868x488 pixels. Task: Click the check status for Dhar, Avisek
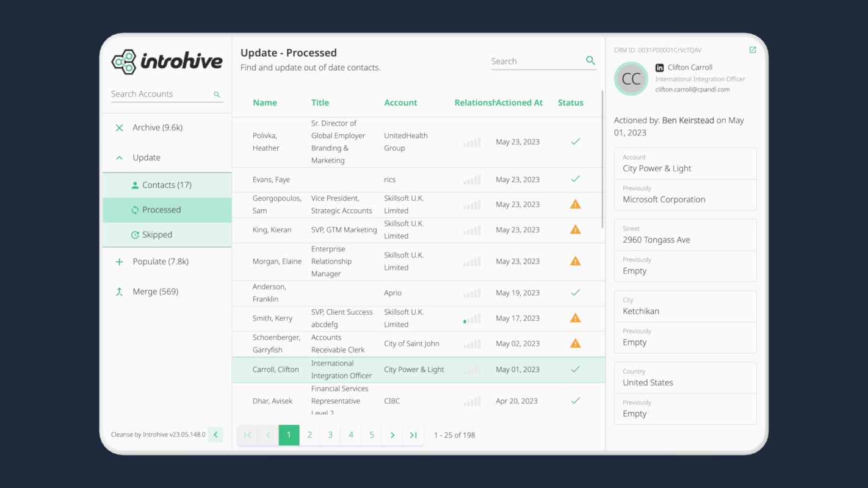[575, 401]
